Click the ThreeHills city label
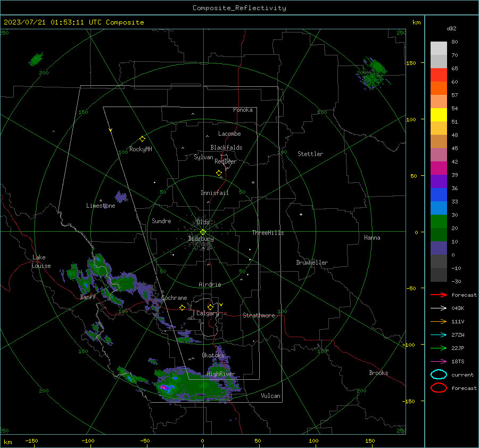 point(268,233)
